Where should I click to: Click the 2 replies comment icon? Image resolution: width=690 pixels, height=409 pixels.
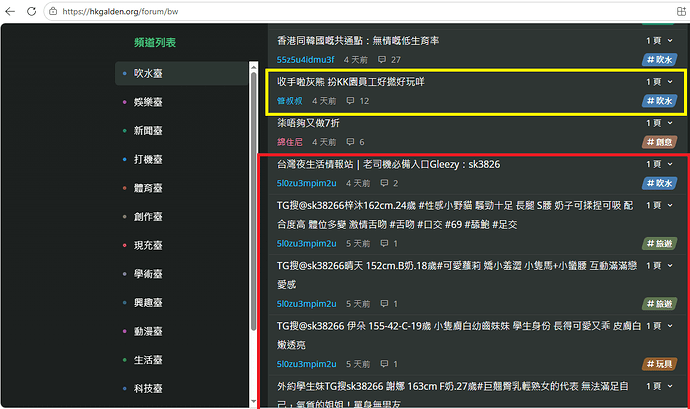(x=384, y=183)
